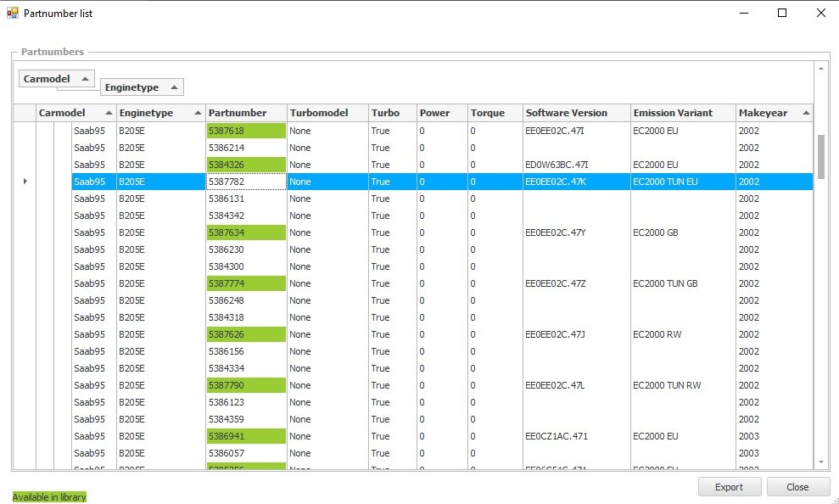Select partnumber 5387634 cell
839x504 pixels.
coord(246,232)
